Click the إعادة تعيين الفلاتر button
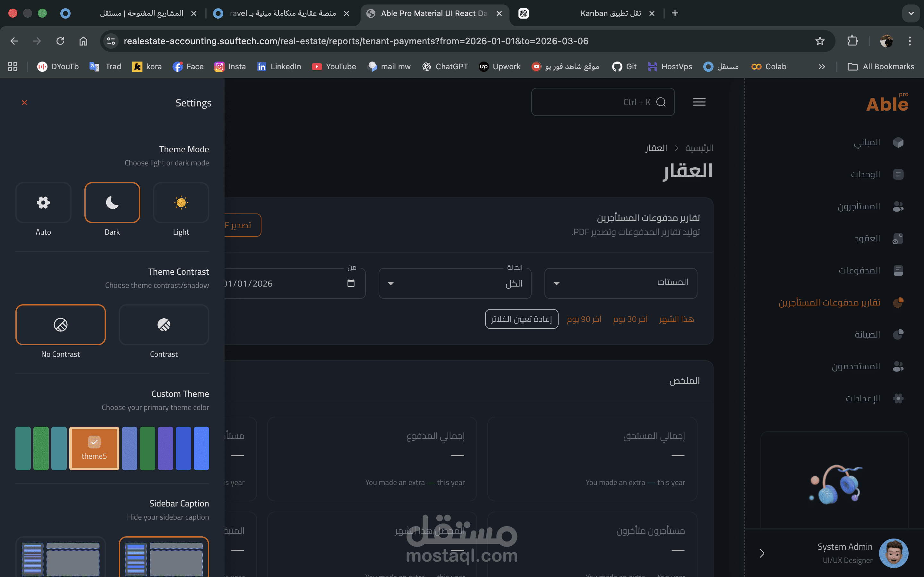Image resolution: width=924 pixels, height=577 pixels. coord(522,319)
